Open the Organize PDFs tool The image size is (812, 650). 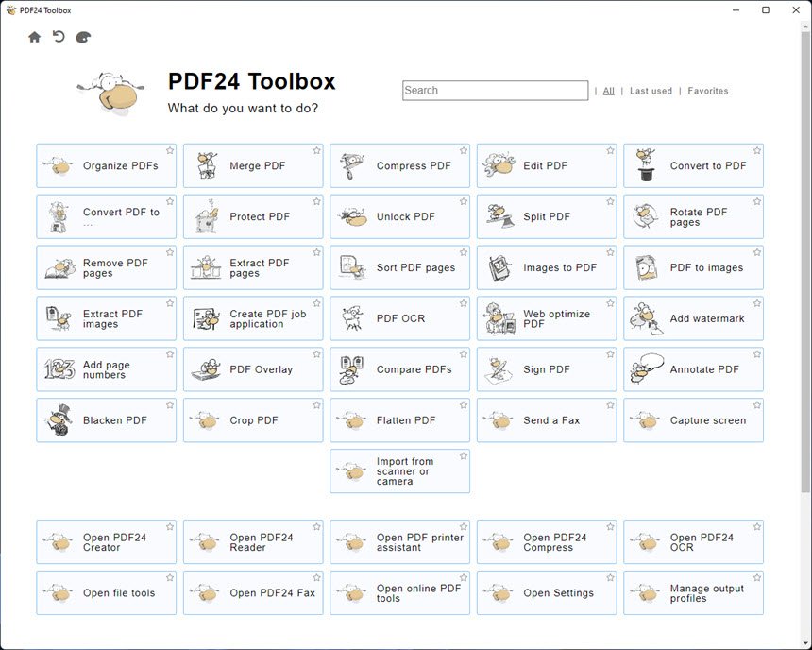106,166
